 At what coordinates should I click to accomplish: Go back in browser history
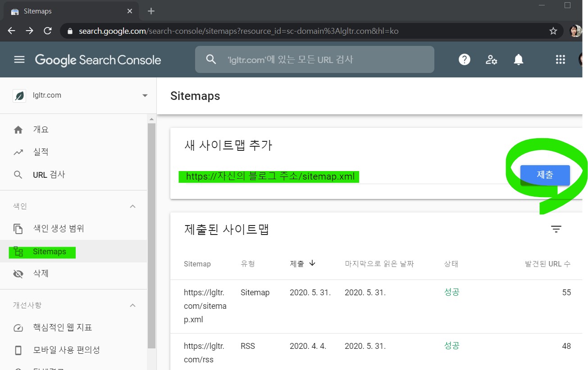[12, 31]
